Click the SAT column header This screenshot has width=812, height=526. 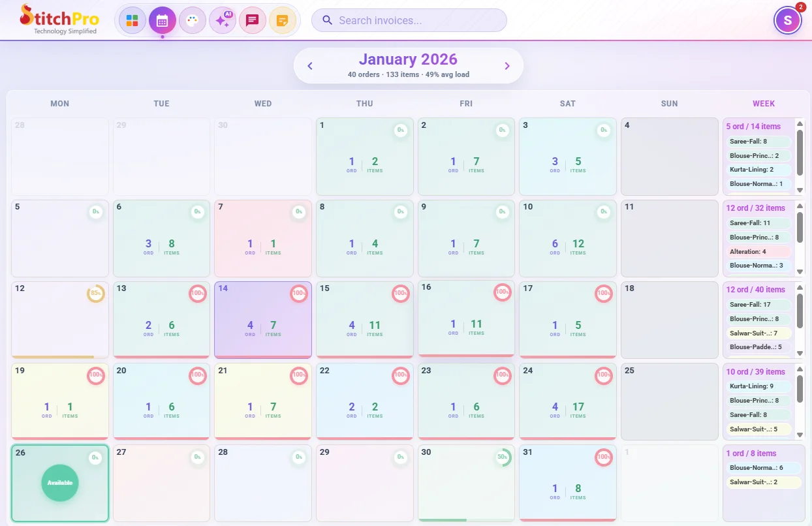(568, 104)
